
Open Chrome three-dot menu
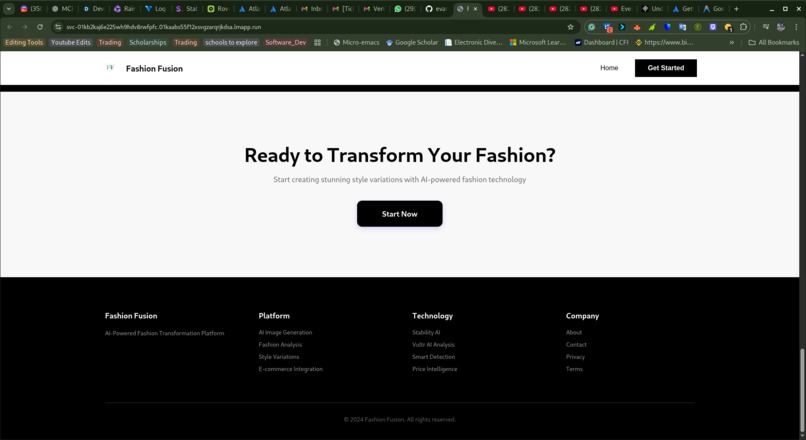click(x=796, y=27)
